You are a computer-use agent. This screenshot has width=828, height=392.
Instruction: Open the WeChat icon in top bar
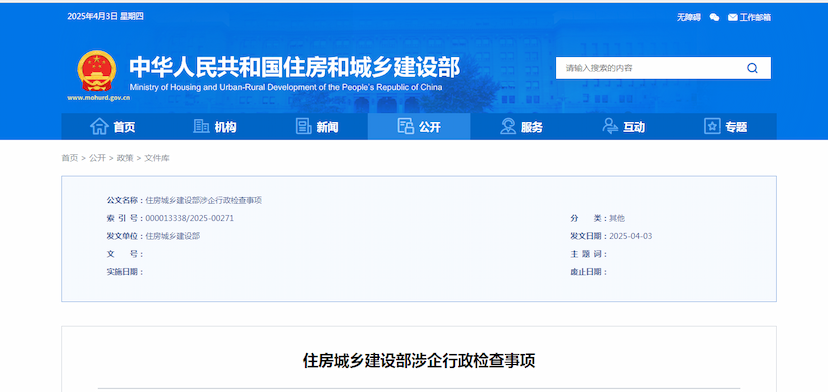coord(714,17)
